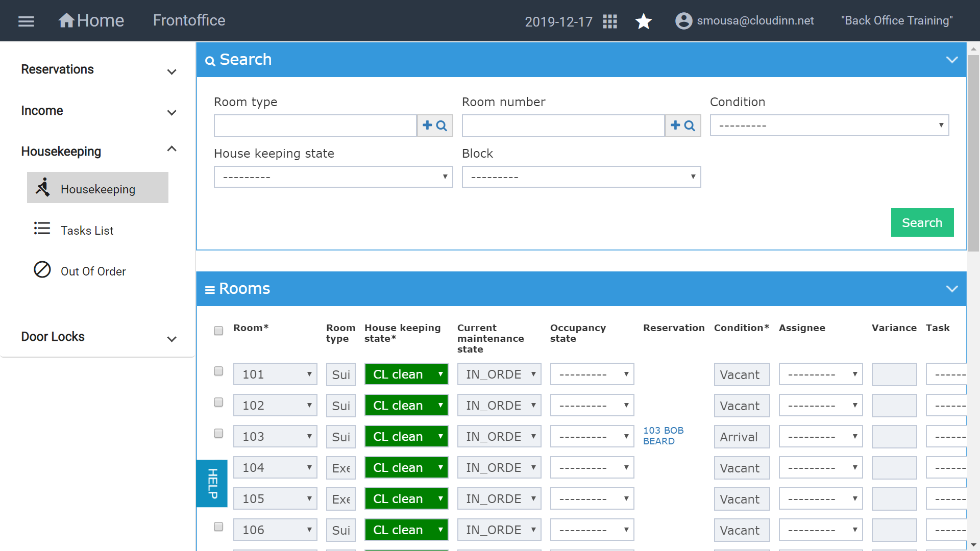Image resolution: width=980 pixels, height=551 pixels.
Task: Check the box for room 102
Action: (218, 402)
